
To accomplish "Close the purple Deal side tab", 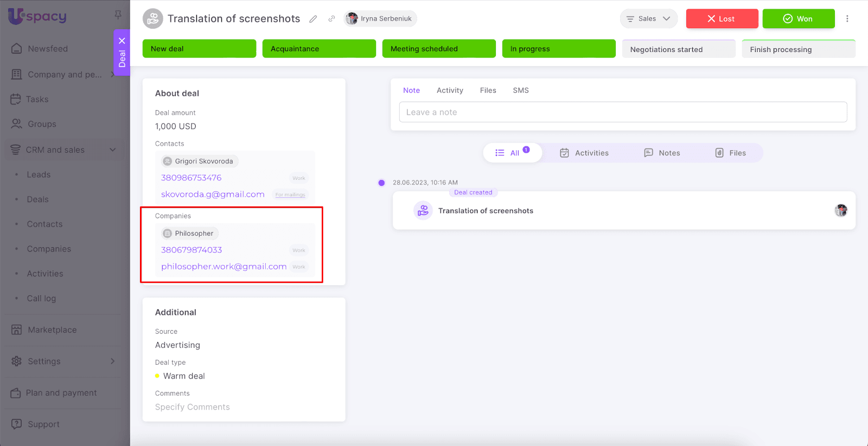I will click(122, 41).
